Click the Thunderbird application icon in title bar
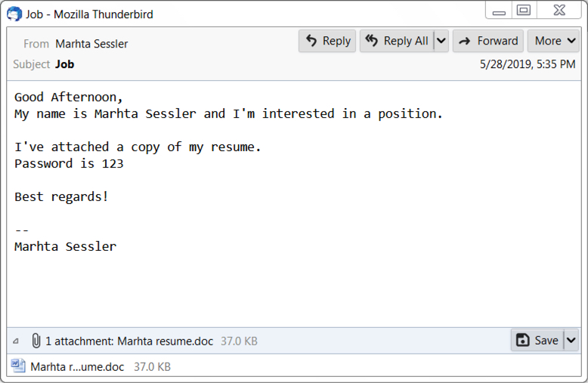 pyautogui.click(x=14, y=14)
